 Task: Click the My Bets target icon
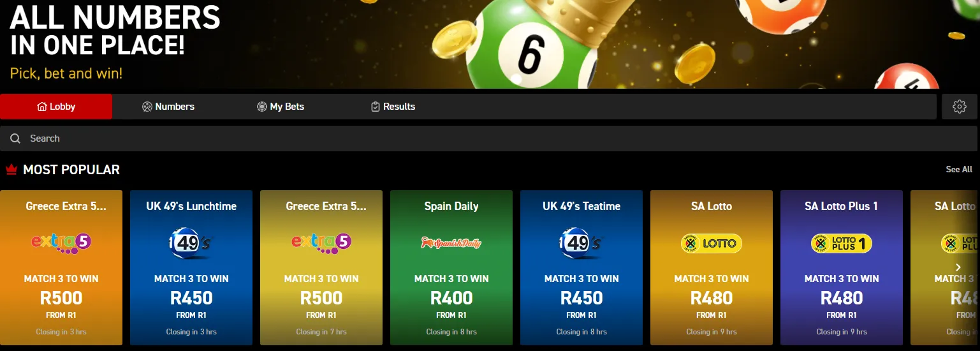click(261, 107)
